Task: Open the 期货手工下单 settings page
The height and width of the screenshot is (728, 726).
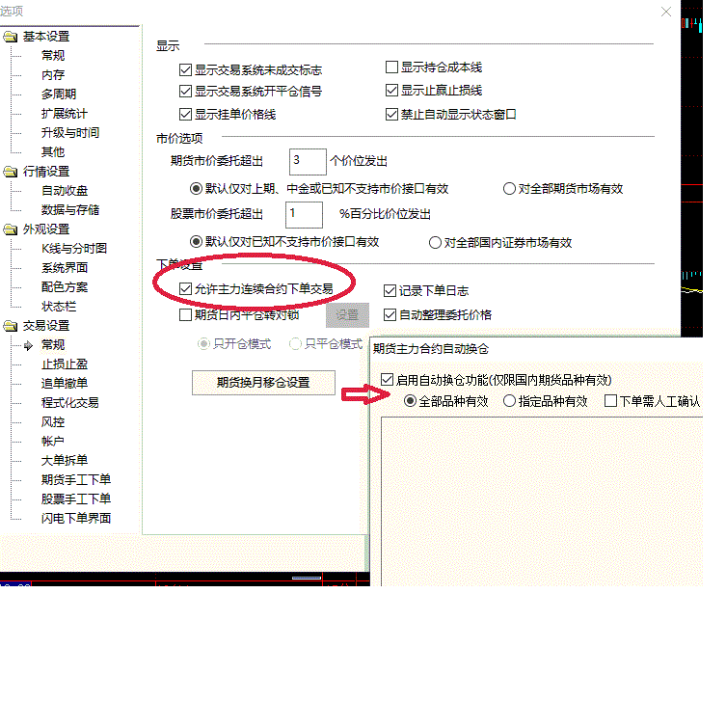Action: pyautogui.click(x=76, y=480)
